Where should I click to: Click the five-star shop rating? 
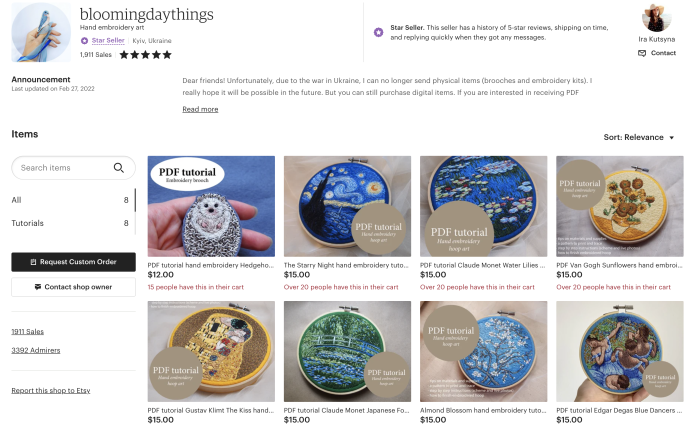pyautogui.click(x=146, y=55)
